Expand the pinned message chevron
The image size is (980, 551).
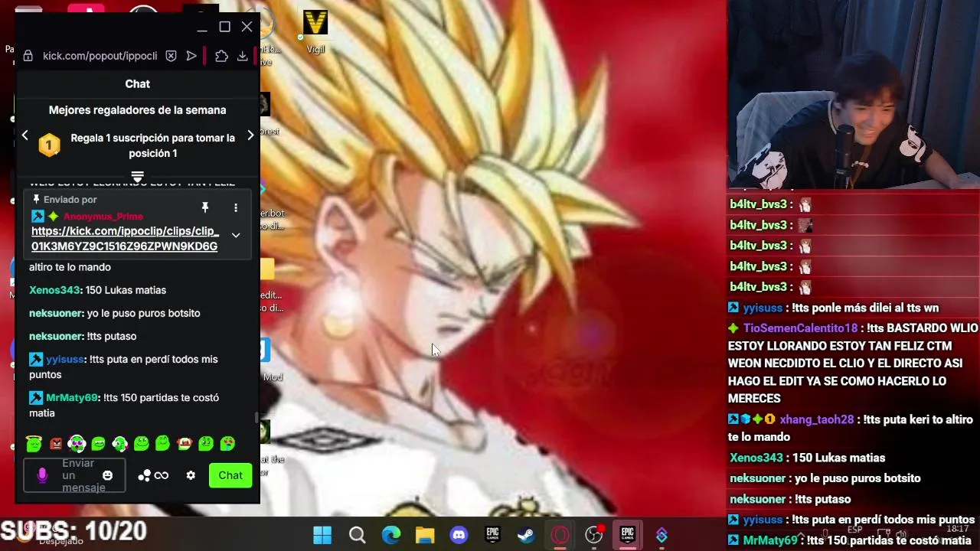coord(236,235)
